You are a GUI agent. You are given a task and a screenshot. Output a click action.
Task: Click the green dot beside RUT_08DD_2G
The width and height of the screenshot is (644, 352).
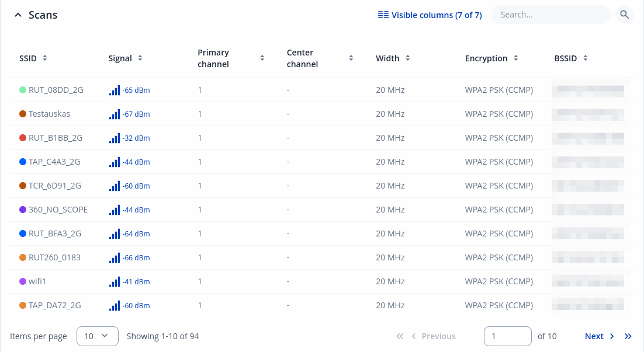(23, 90)
